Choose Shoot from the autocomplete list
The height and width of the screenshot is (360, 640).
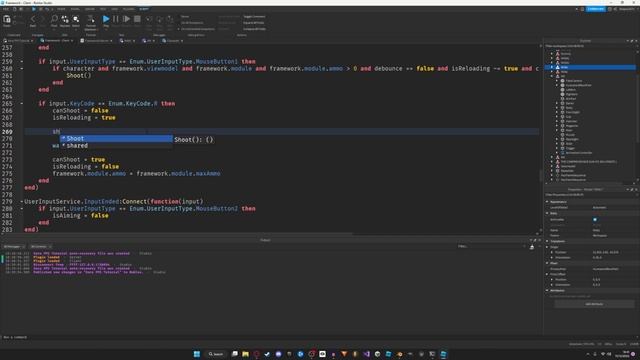[116, 139]
